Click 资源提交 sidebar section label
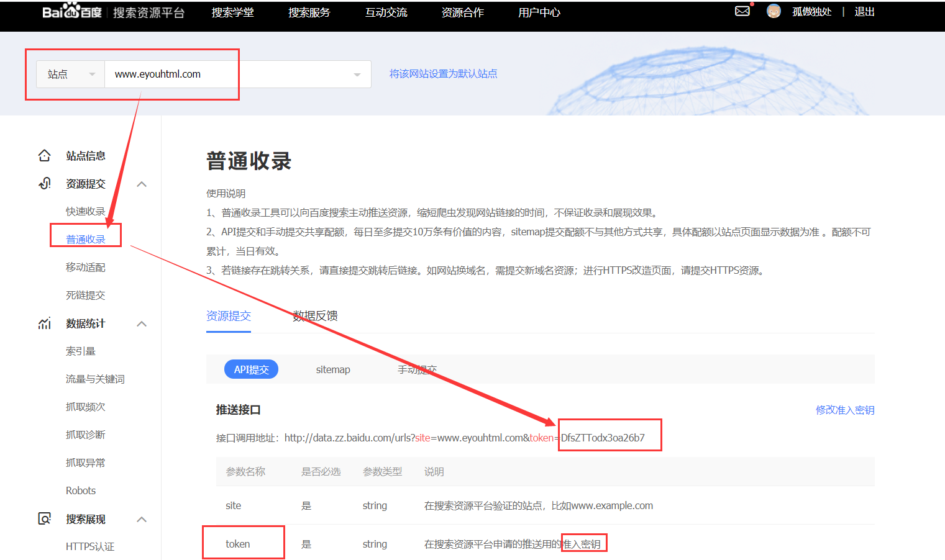 coord(86,184)
